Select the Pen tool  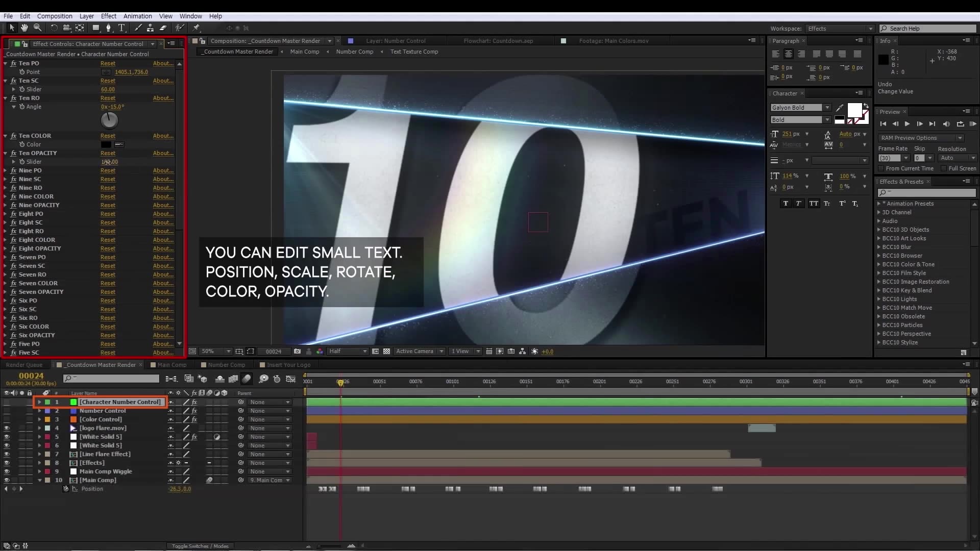tap(108, 28)
